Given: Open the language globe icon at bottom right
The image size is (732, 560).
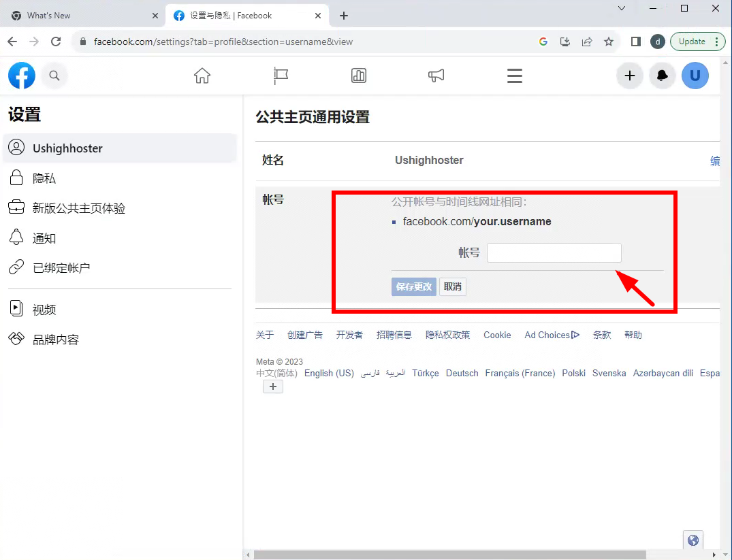Looking at the screenshot, I should [693, 540].
